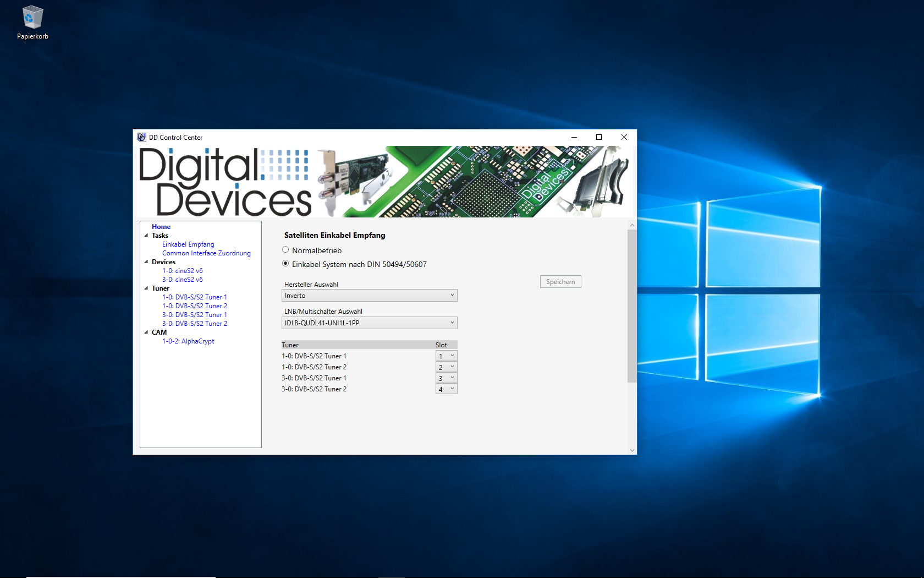Open slot dropdown for 3-0: DVB-S/S2 Tuner 1

click(447, 378)
